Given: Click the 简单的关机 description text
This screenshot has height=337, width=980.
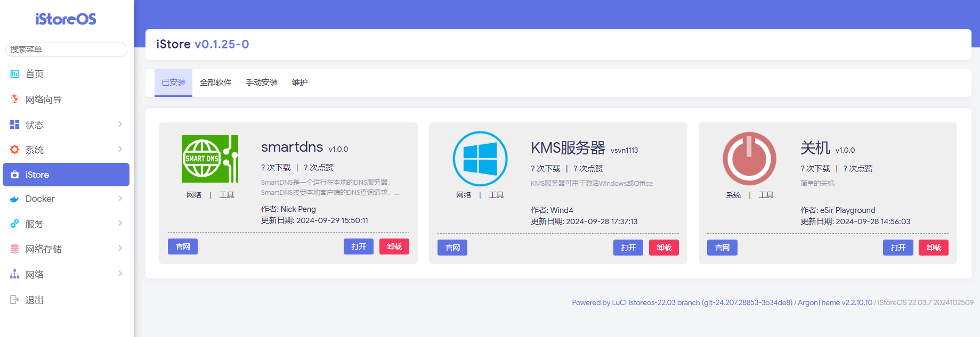Looking at the screenshot, I should (817, 183).
